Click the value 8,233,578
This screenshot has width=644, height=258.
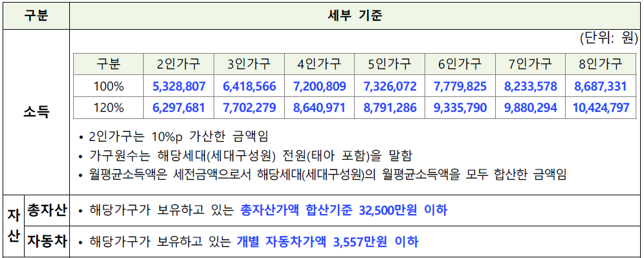pos(530,86)
